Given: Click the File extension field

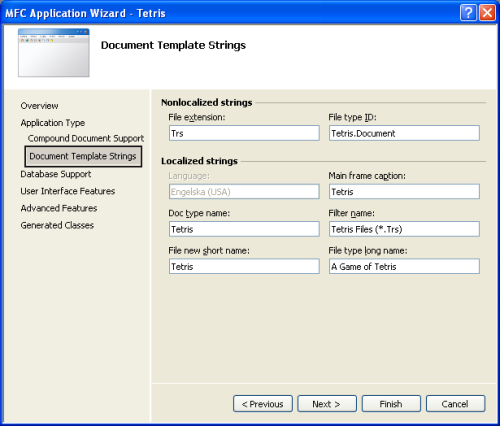Looking at the screenshot, I should pyautogui.click(x=244, y=133).
